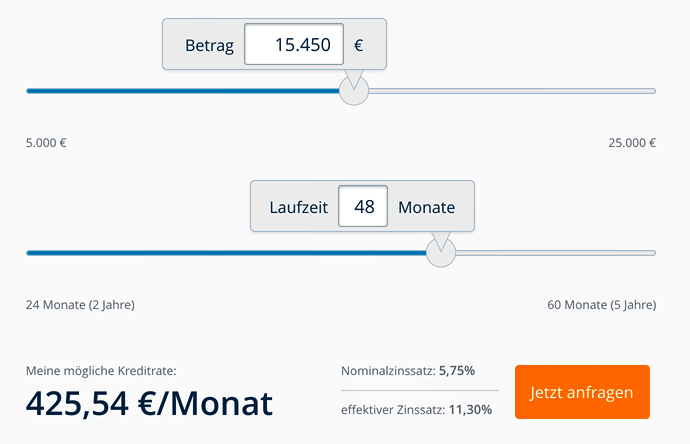
Task: Click the 25.000 € maximum amount label
Action: pos(632,143)
